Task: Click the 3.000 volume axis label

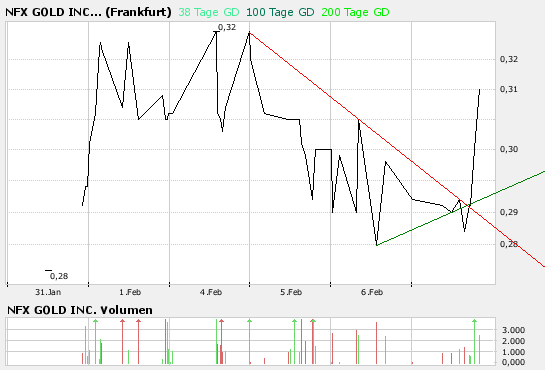Action: (x=513, y=330)
